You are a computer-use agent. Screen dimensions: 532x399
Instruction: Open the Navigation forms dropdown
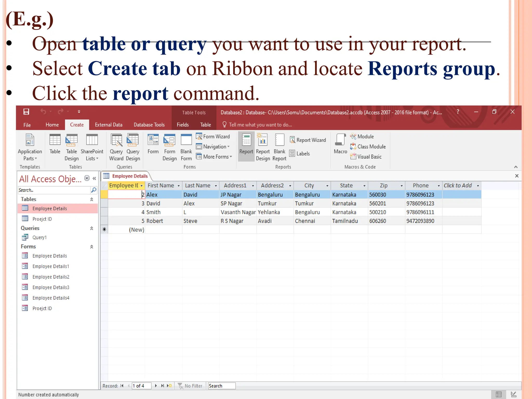click(x=213, y=147)
